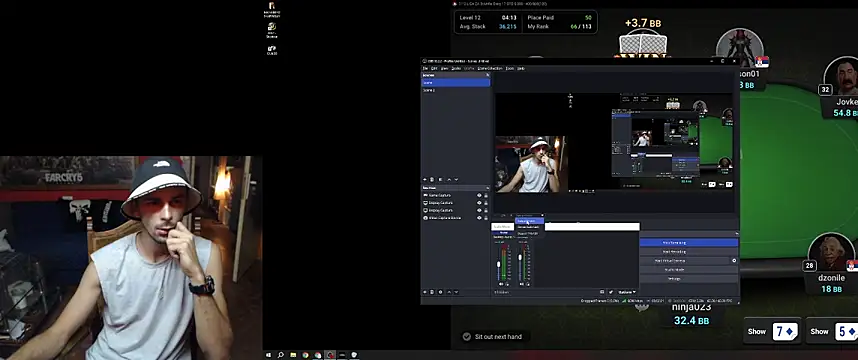The image size is (858, 360).
Task: Lock the Video Capture Device source
Action: [x=486, y=218]
